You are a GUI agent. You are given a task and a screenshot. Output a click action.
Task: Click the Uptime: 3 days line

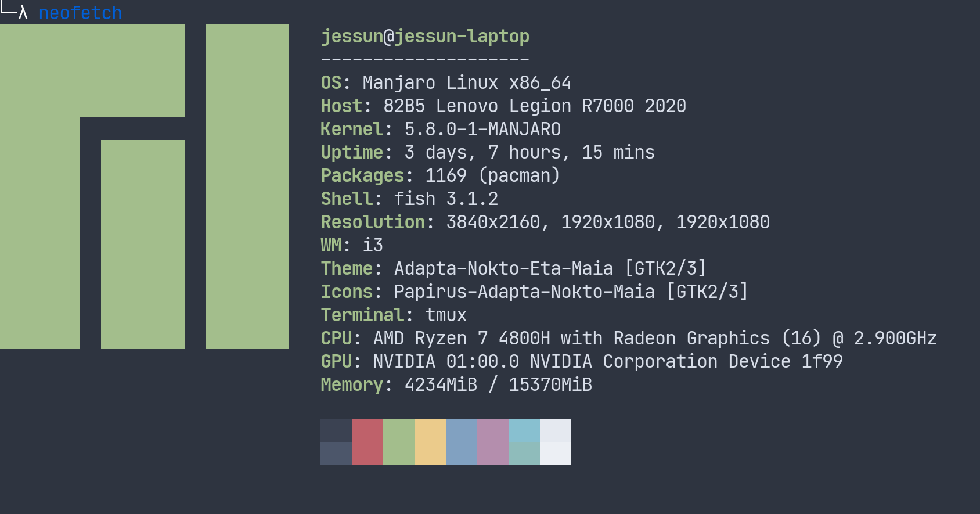[488, 152]
